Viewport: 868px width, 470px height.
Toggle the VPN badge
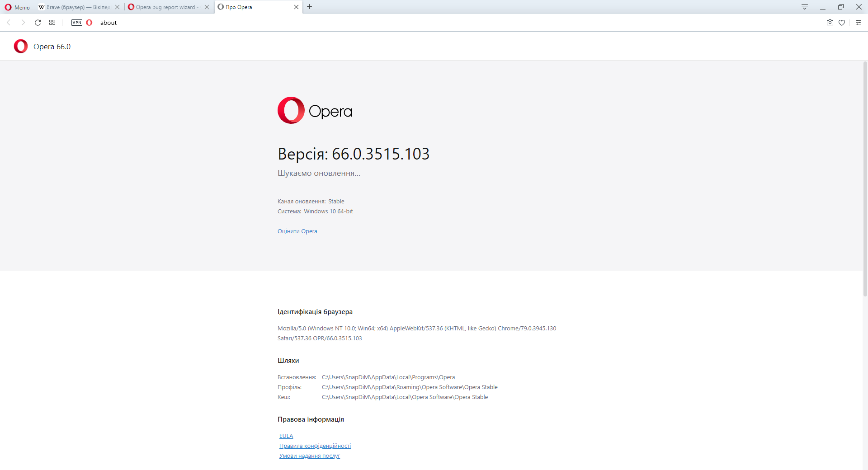(77, 23)
